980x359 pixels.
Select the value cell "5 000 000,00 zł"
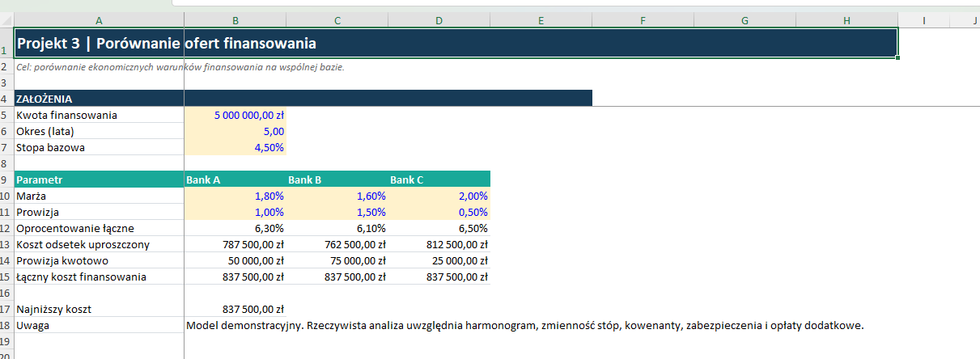235,115
